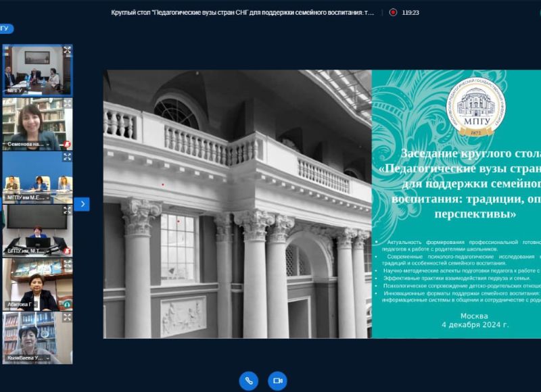541x392 pixels.
Task: Click the red recording indicator icon
Action: (x=392, y=12)
